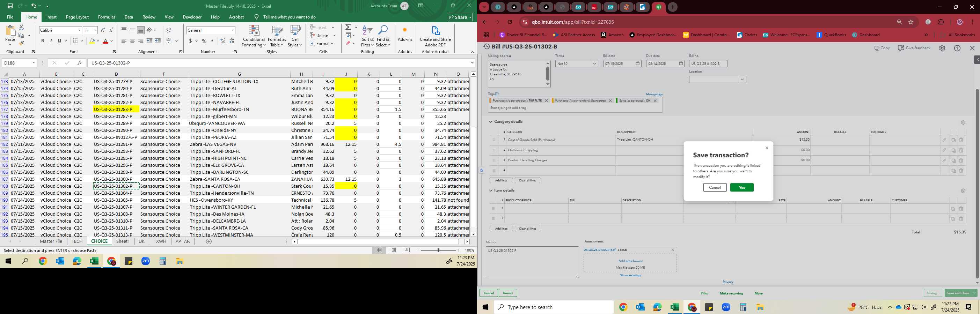
Task: Apply the red Font Color swatch
Action: pos(106,41)
